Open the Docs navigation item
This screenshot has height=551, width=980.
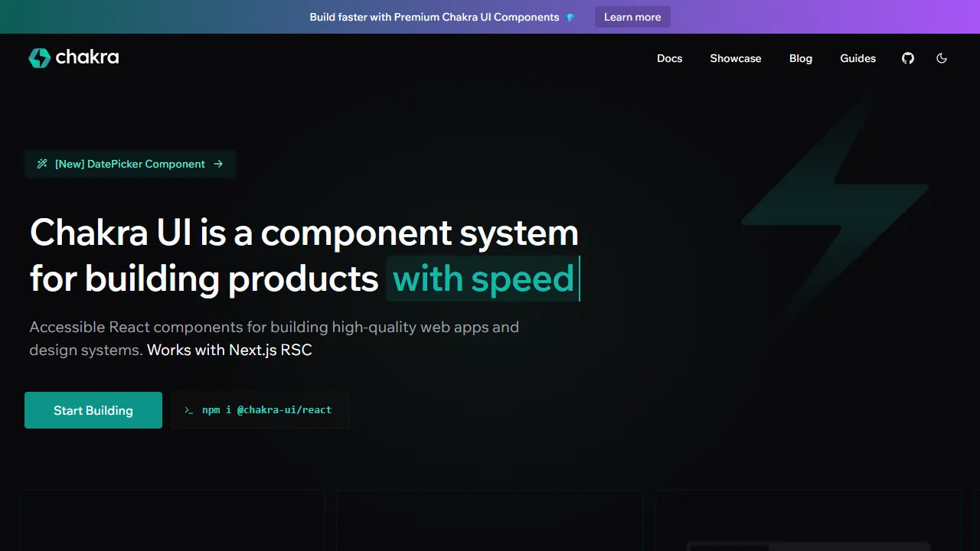coord(669,58)
